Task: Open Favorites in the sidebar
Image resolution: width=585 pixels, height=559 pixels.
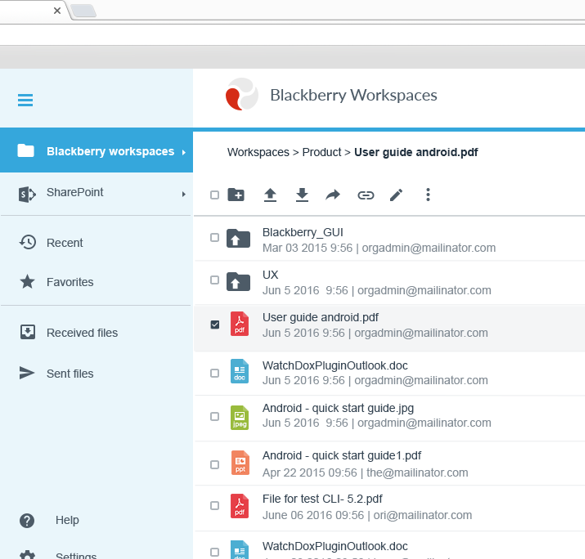Action: point(70,282)
